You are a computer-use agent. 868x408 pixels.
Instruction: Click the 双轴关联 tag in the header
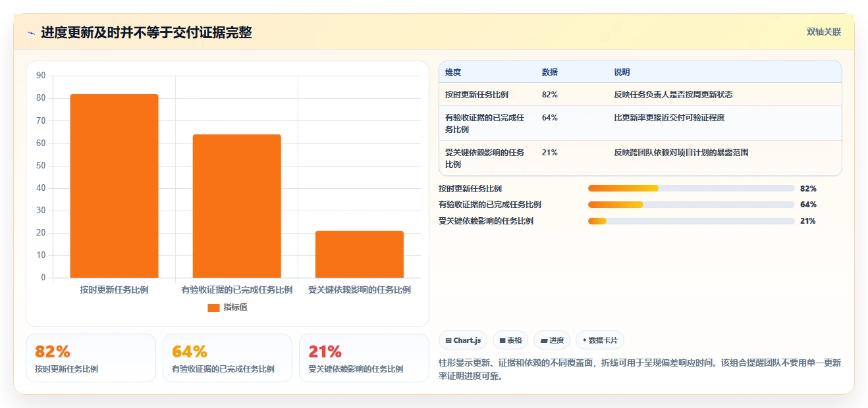pyautogui.click(x=824, y=32)
